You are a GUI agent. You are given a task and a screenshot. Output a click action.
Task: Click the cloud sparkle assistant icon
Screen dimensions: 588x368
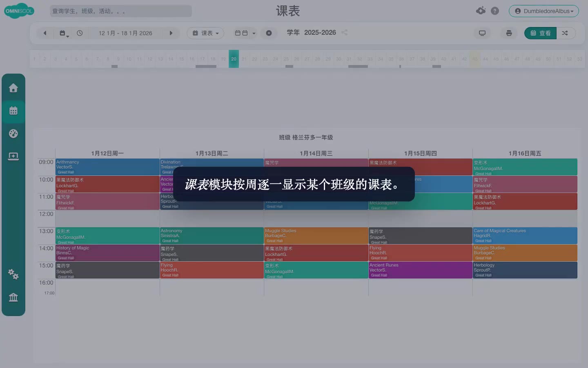click(x=481, y=11)
